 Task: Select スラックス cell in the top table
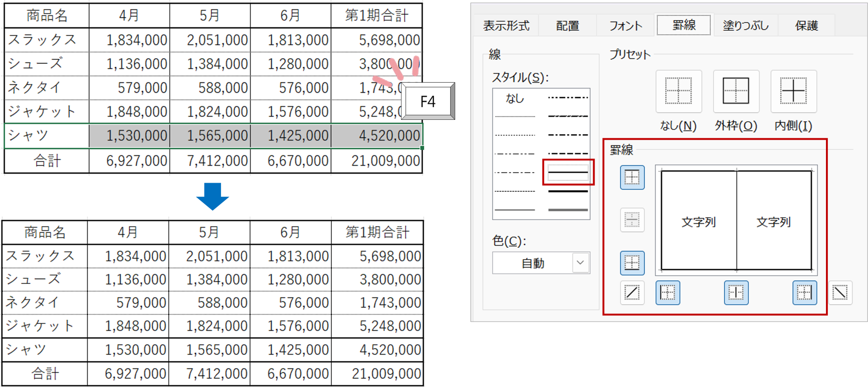[x=47, y=40]
